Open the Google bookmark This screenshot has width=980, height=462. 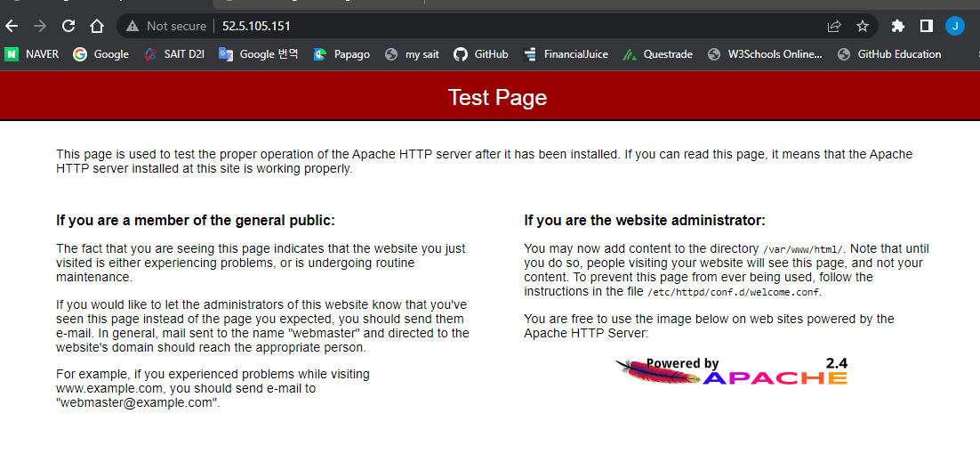click(x=100, y=54)
